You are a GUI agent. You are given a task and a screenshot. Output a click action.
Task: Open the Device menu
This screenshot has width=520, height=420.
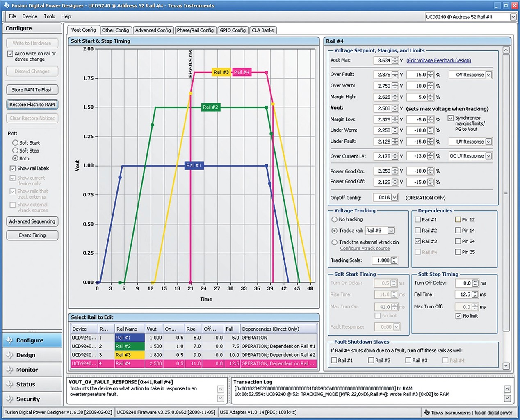point(30,16)
